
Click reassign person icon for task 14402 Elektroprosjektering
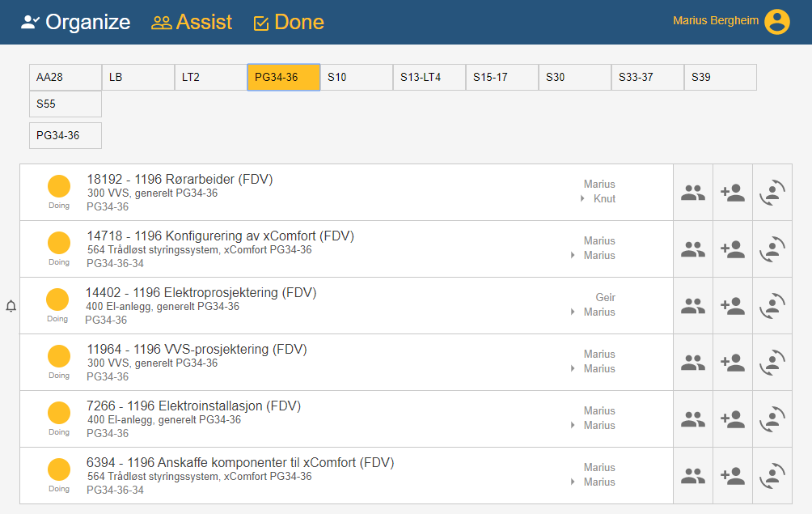772,306
